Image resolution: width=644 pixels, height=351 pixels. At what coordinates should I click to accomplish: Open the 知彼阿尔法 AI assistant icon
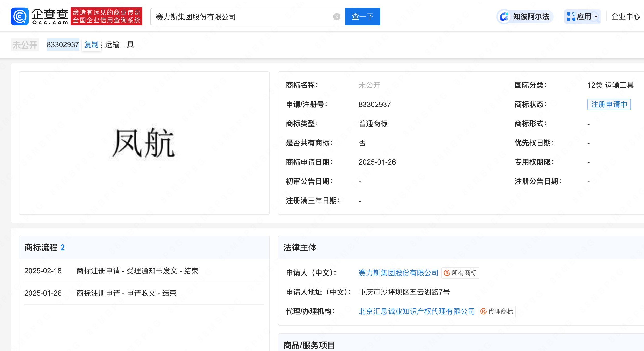[x=504, y=17]
